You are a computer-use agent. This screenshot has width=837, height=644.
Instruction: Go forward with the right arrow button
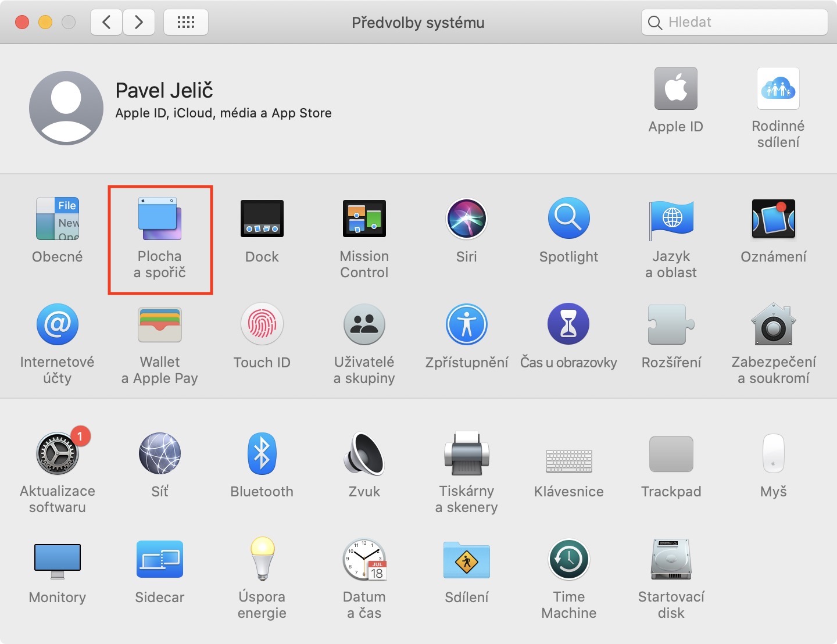click(139, 22)
